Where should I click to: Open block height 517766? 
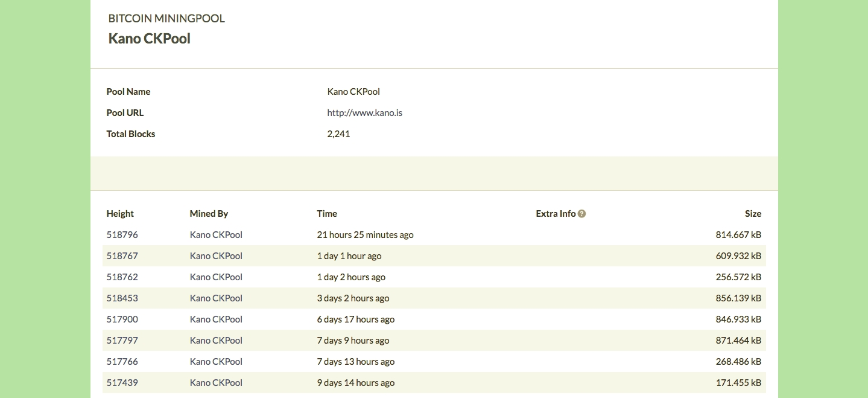click(x=122, y=362)
